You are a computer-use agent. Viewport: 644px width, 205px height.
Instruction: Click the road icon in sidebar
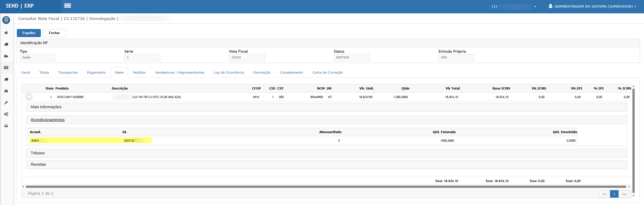6,91
